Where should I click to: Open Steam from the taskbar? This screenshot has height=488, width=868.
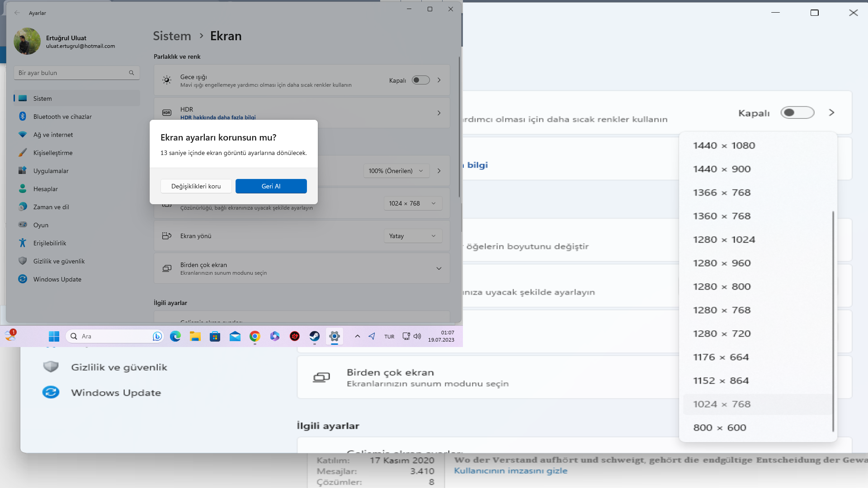click(314, 336)
